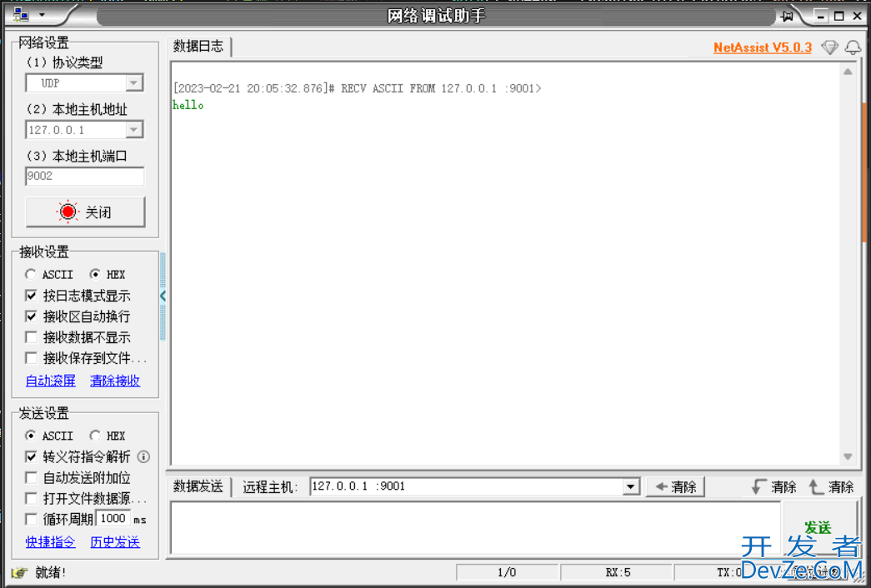Image resolution: width=871 pixels, height=588 pixels.
Task: Select ASCII radio in 接收设置
Action: tap(31, 274)
